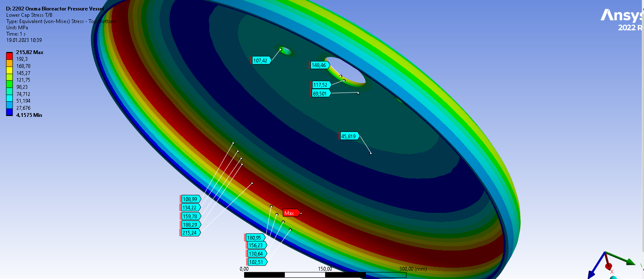
Task: Select the 108,99 probe label
Action: [190, 199]
